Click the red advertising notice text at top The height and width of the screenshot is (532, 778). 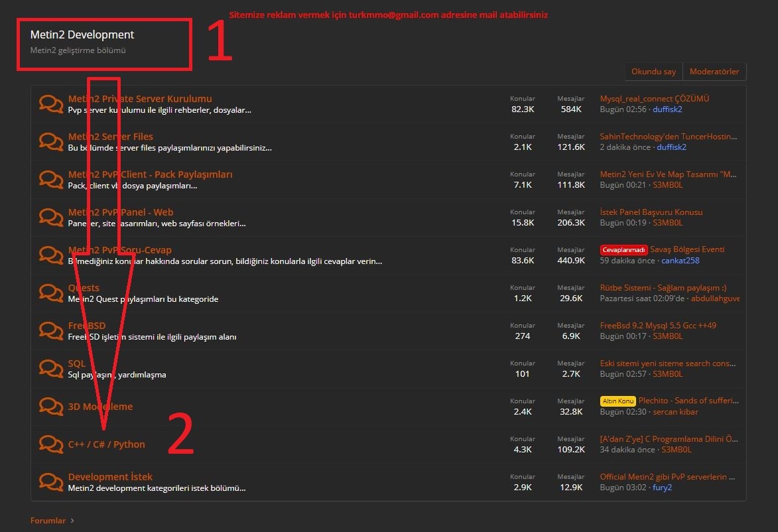click(x=389, y=15)
